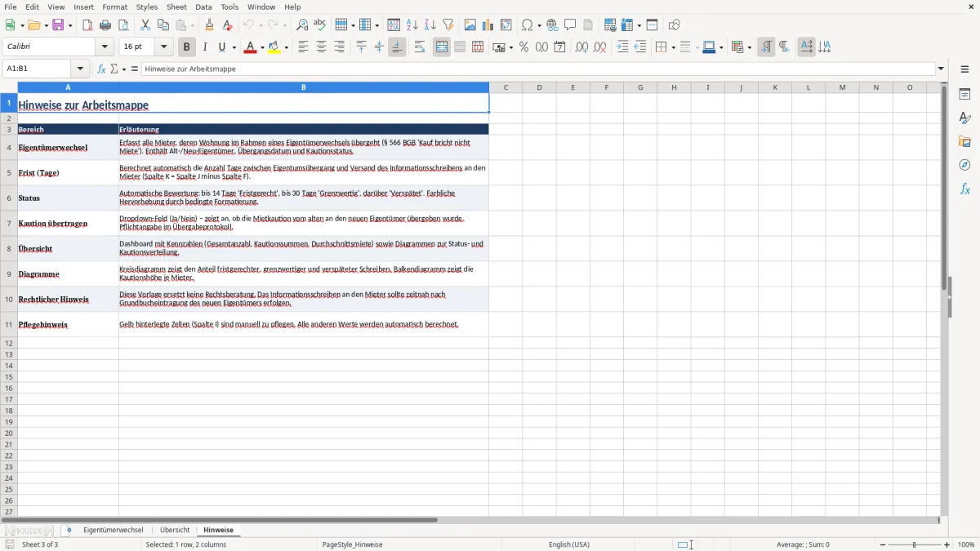Click the Insert Chart icon

point(488,25)
